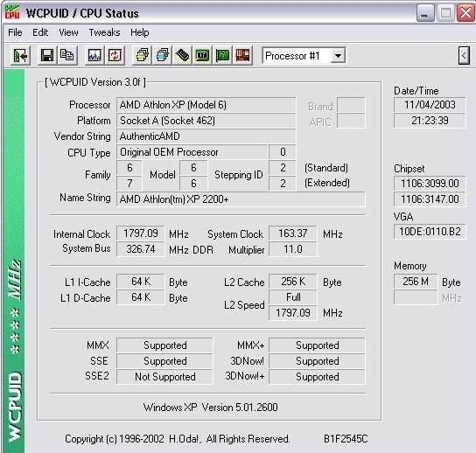Click the System Bus value 326.74
The width and height of the screenshot is (476, 453).
tap(141, 249)
